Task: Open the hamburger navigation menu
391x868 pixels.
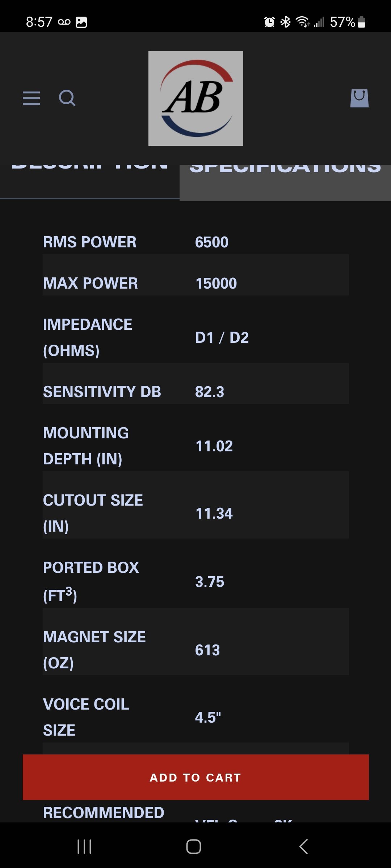Action: click(31, 98)
